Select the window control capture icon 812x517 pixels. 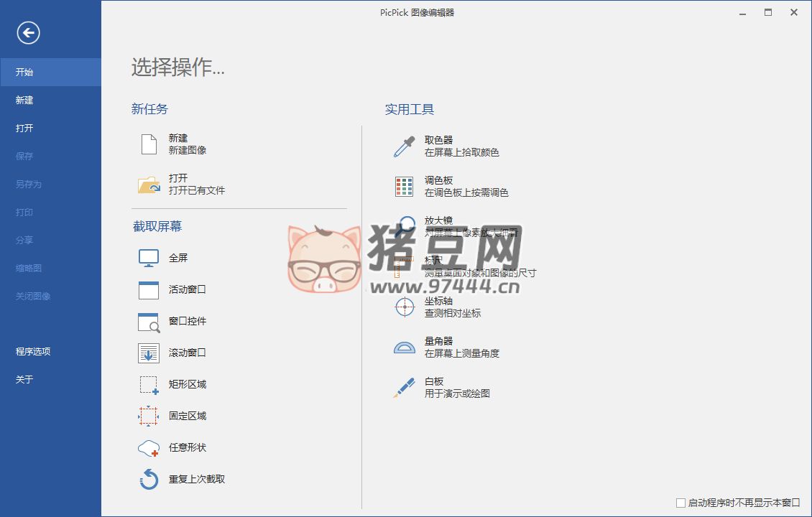pos(149,322)
